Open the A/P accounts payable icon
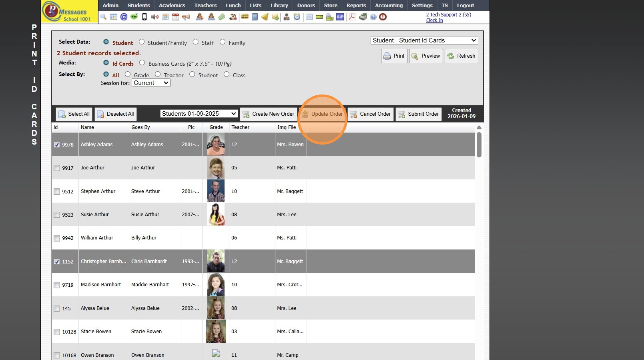 point(340,17)
